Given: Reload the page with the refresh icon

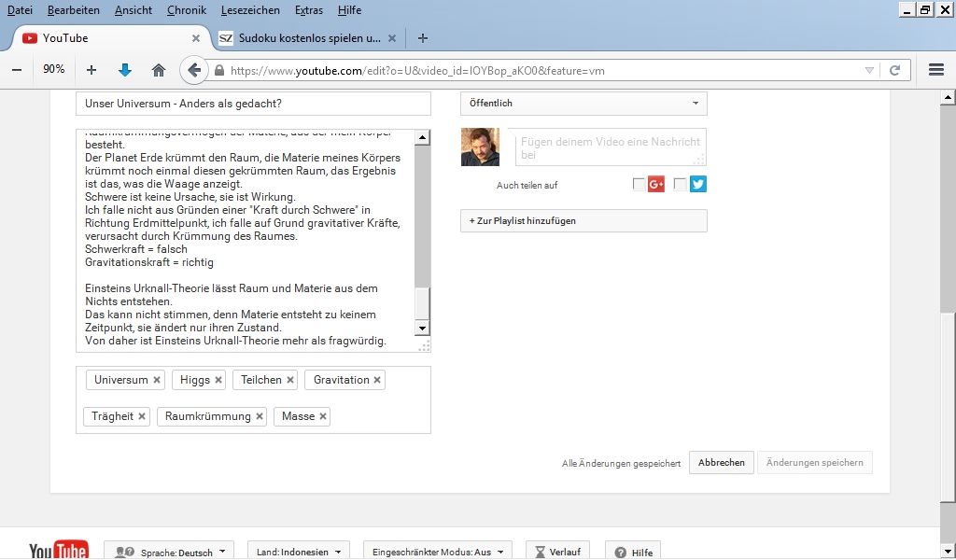Looking at the screenshot, I should [x=894, y=70].
